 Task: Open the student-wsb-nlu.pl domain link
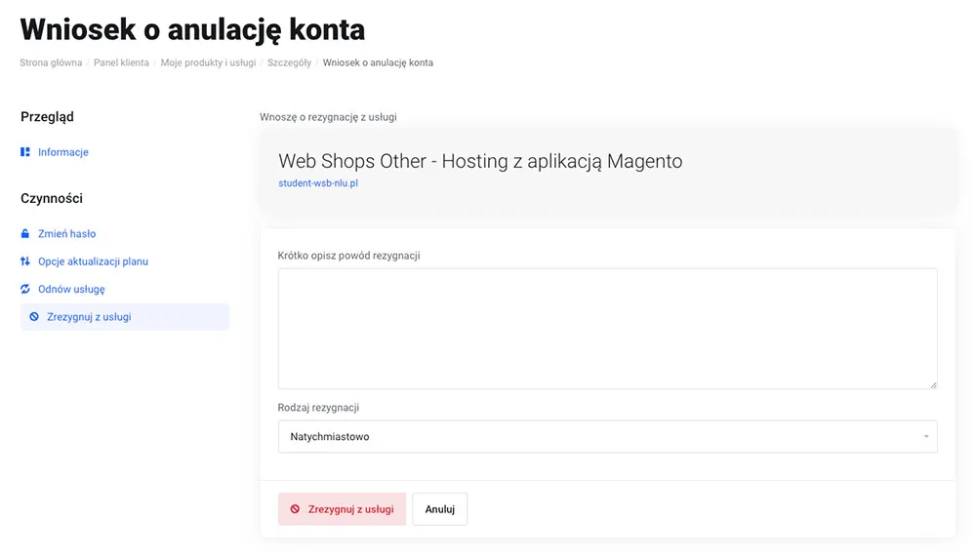pos(318,183)
